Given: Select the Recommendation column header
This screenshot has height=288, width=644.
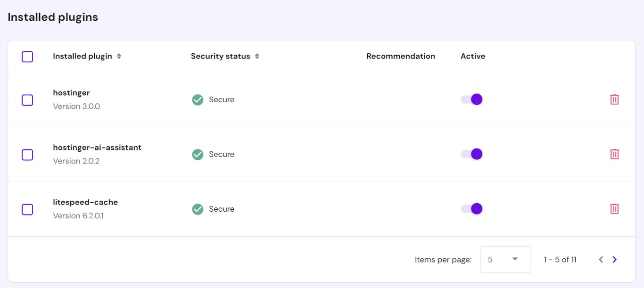Looking at the screenshot, I should [400, 56].
